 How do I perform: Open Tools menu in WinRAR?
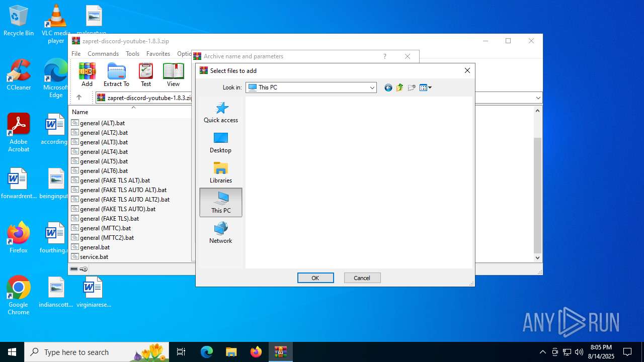point(132,54)
